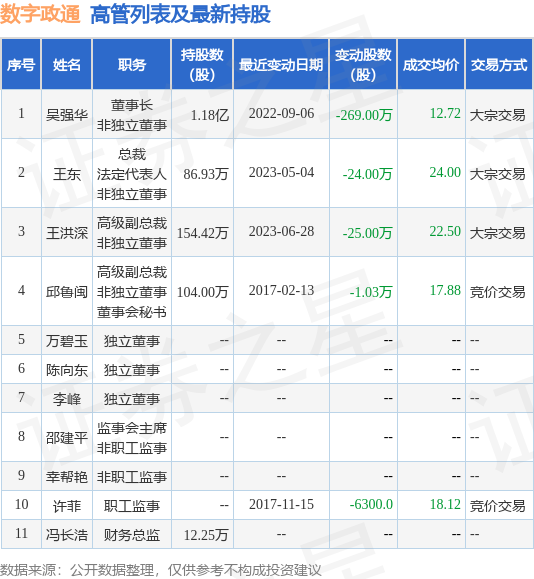The height and width of the screenshot is (579, 534).
Task: Click 竞价交易 in 邱鲁闽's row
Action: tap(497, 292)
